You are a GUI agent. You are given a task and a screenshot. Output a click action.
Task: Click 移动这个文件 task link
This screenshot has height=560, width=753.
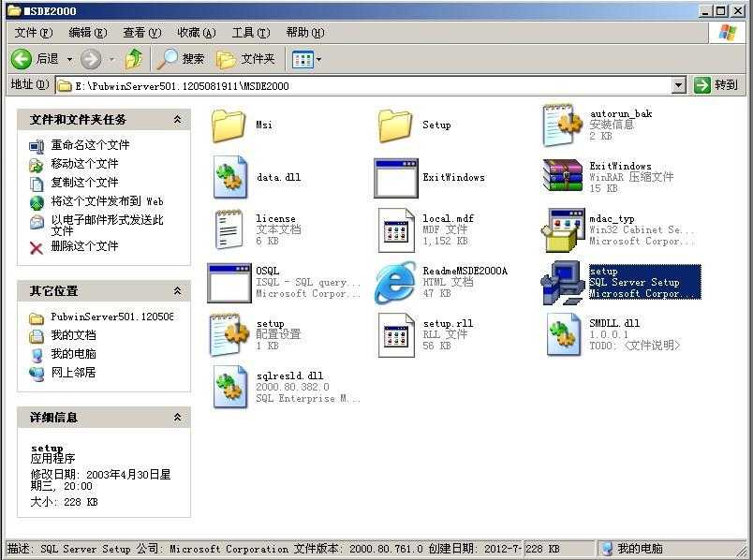point(84,164)
